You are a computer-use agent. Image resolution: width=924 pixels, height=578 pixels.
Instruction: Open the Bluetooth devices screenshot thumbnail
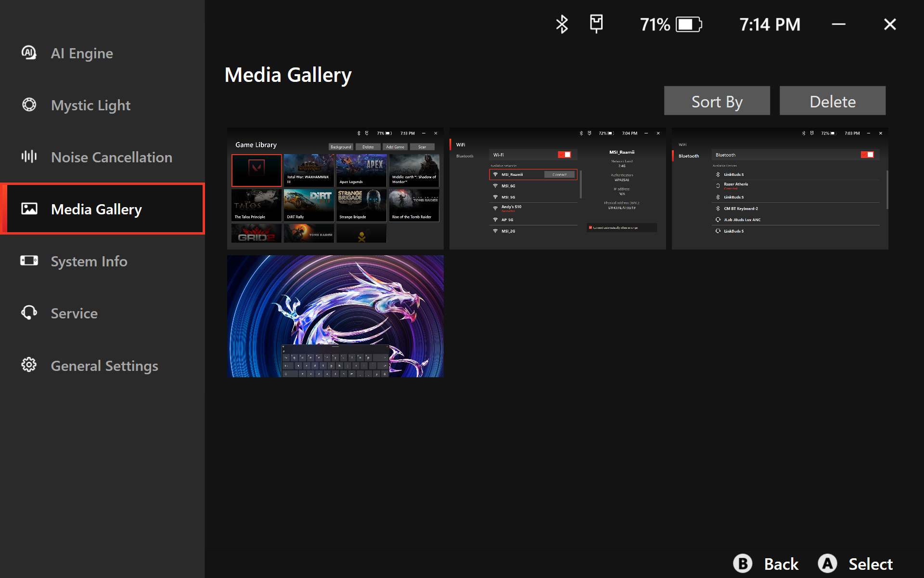click(780, 188)
